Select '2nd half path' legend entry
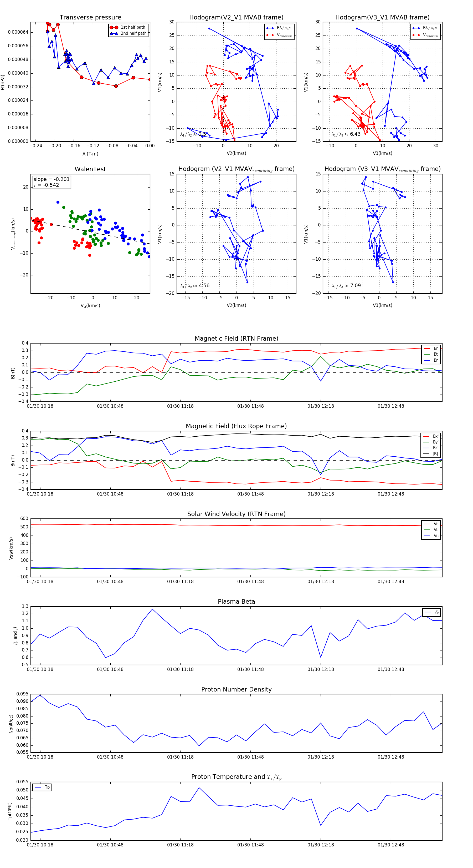Viewport: 473px width, 868px height. (128, 33)
